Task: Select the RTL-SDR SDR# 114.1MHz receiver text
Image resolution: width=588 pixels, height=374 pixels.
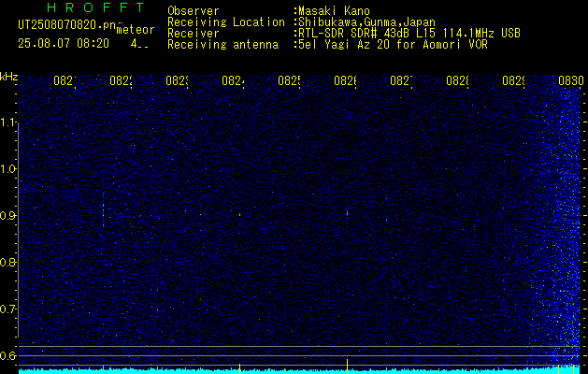Action: 409,34
